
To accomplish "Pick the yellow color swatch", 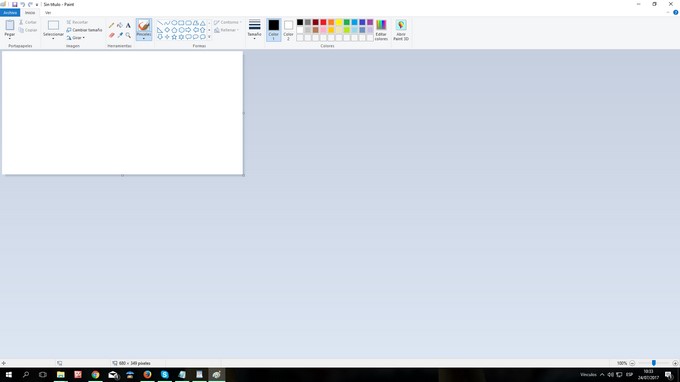I will pos(339,23).
